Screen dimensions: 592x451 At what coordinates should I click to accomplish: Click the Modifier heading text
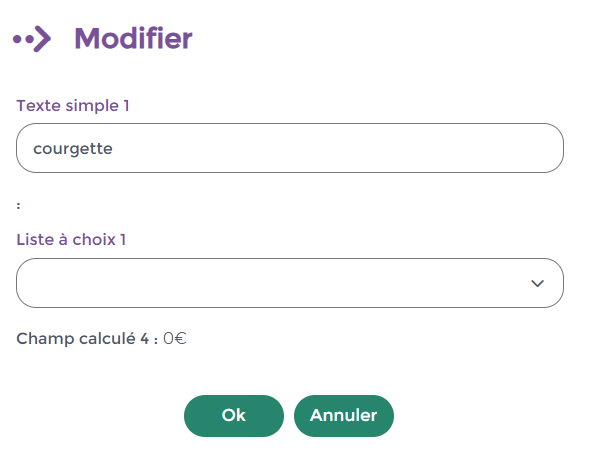click(x=133, y=38)
